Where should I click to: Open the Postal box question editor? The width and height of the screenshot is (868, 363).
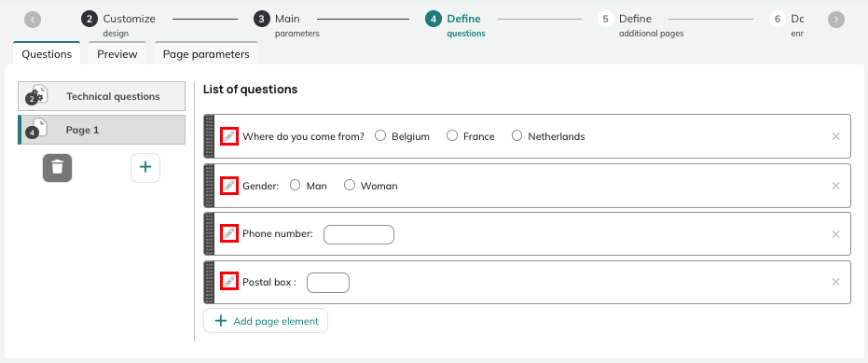229,282
